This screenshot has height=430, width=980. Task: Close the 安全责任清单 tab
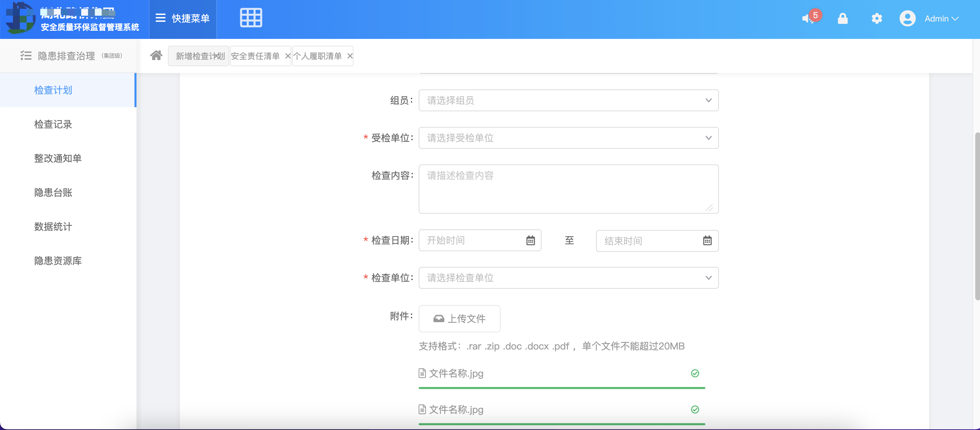(x=288, y=56)
